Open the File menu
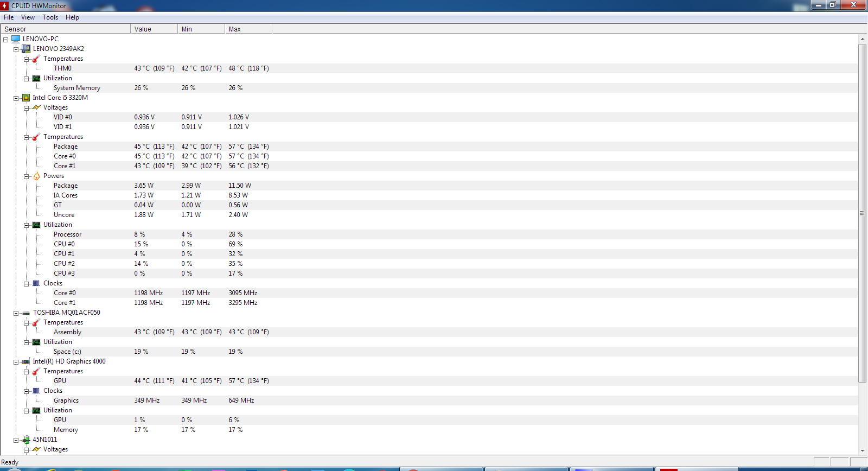 pyautogui.click(x=9, y=17)
